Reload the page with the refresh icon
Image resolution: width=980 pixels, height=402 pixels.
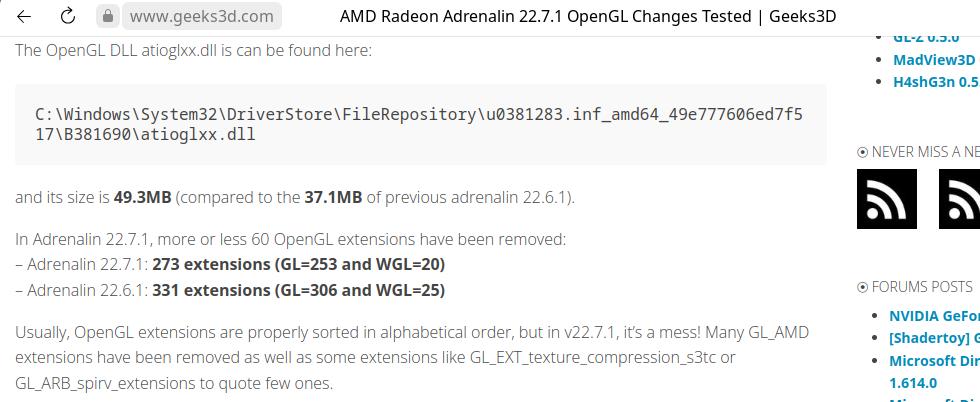[x=68, y=16]
